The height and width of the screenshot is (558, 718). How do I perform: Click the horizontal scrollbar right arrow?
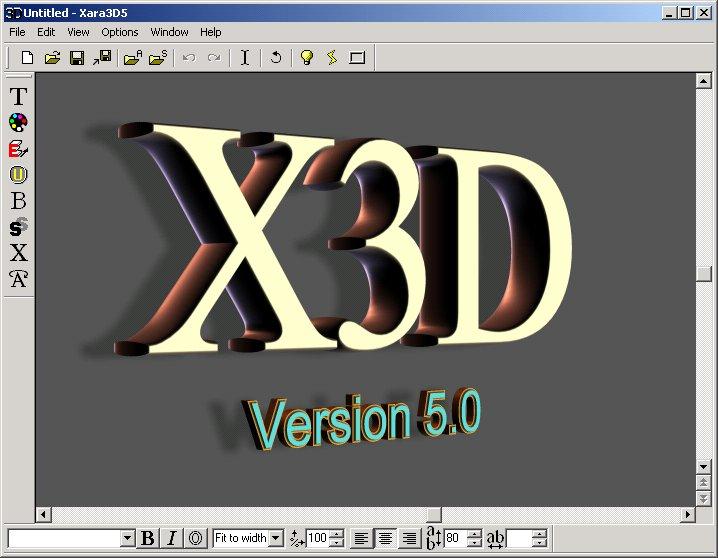tap(687, 515)
